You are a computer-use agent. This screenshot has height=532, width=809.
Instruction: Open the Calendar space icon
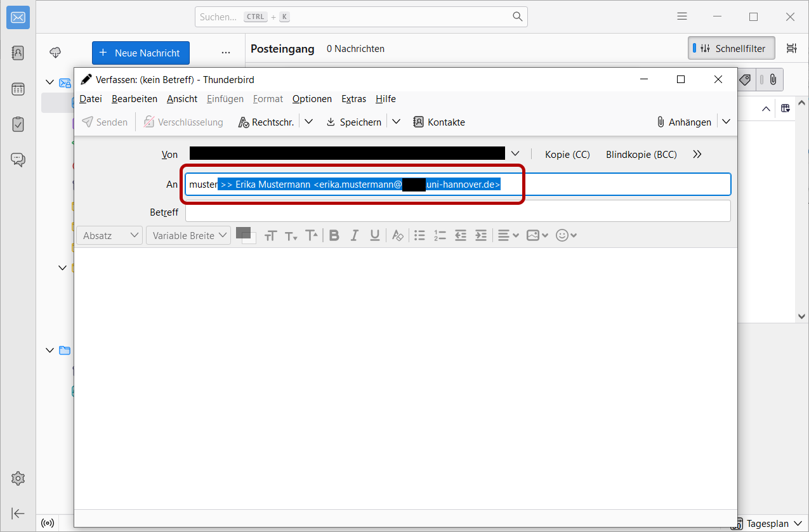click(18, 89)
